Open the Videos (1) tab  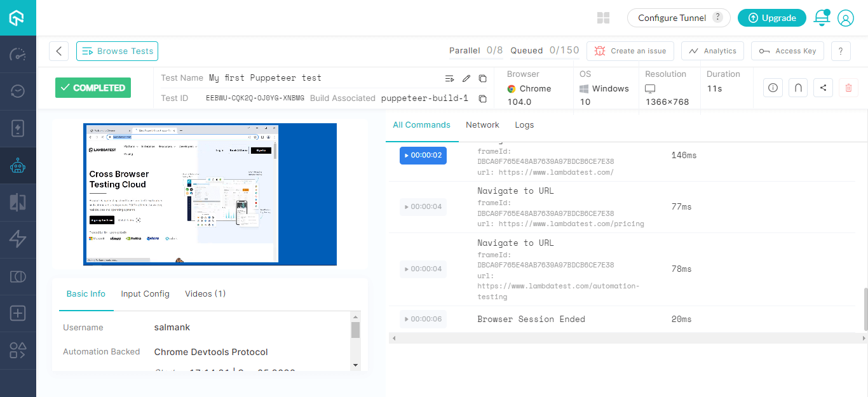click(x=205, y=293)
